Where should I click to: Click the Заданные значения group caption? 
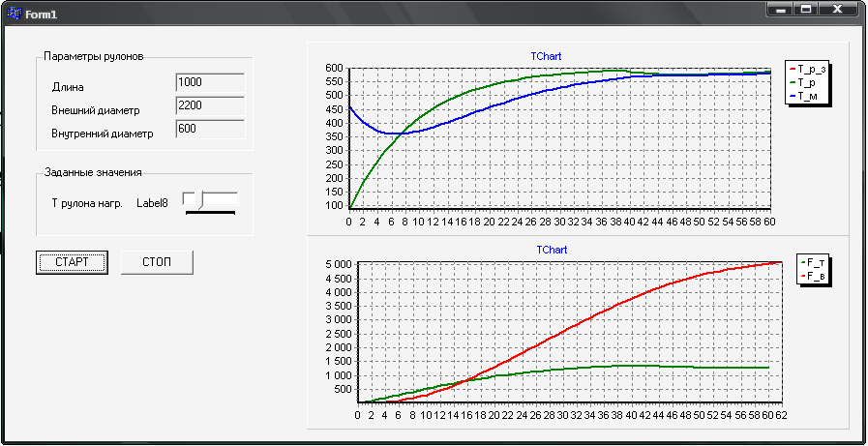[x=93, y=172]
